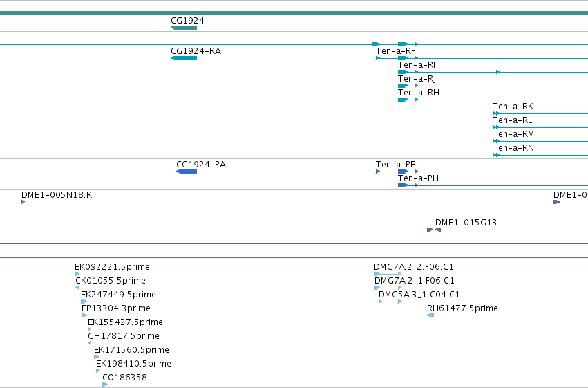Screen dimensions: 588x388
Task: Select the DMG5A.3_1.C04.C1 label
Action: [419, 295]
